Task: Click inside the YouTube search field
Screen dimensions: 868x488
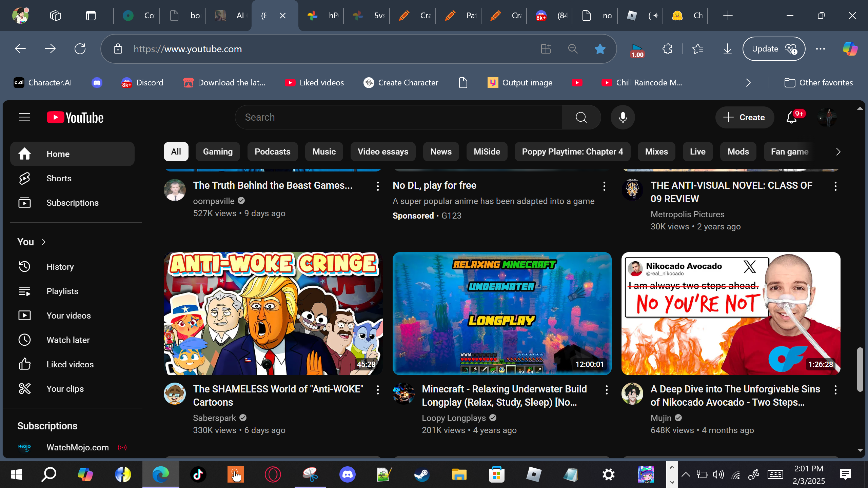Action: [398, 117]
